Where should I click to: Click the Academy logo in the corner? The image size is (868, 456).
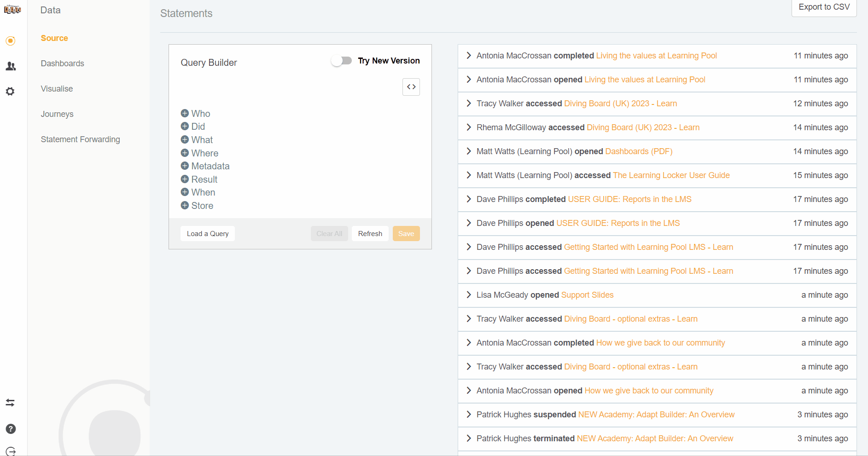(13, 8)
